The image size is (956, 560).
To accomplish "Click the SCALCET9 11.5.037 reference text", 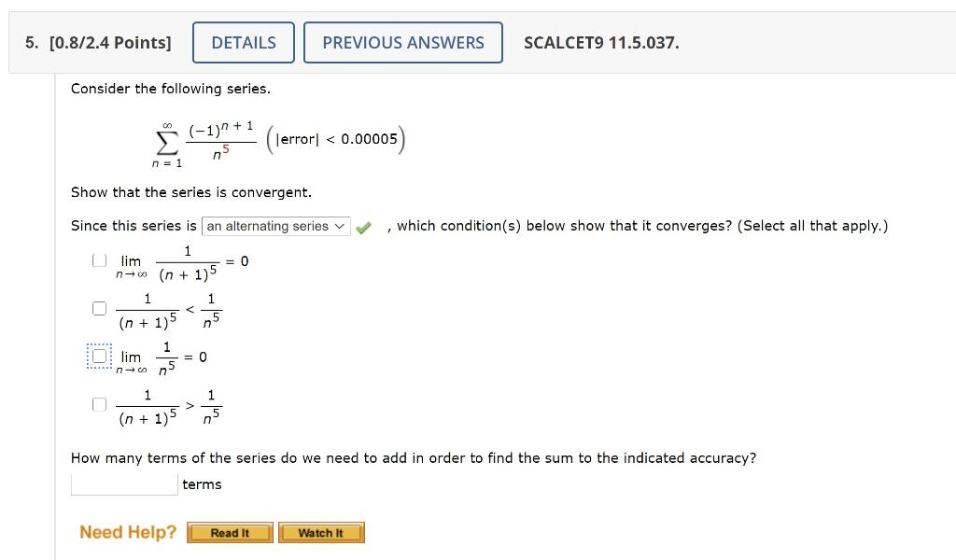I will pyautogui.click(x=601, y=42).
